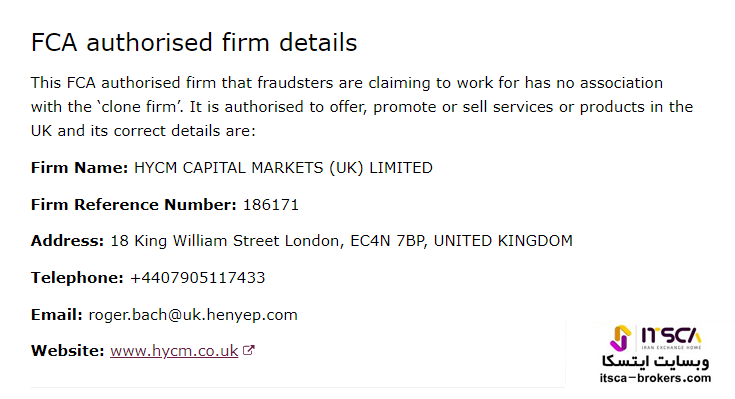Select the firm name HYCM CAPITAL MARKETS (UK) LIMITED
735x399 pixels.
[x=283, y=168]
